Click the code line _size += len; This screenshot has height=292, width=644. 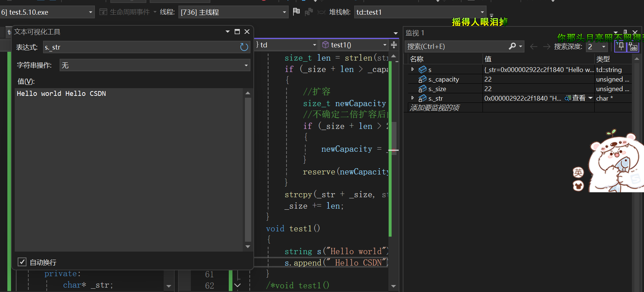coord(314,206)
